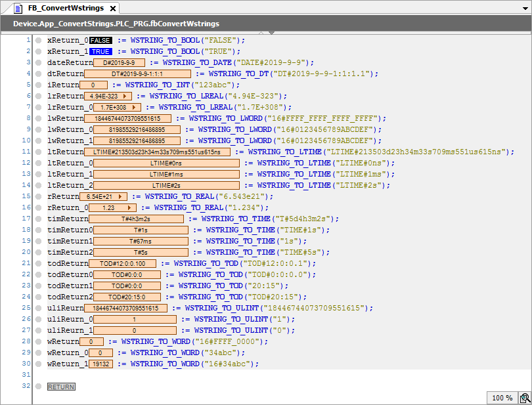Image resolution: width=532 pixels, height=405 pixels.
Task: Click the zoom magnifier icon at bottom right
Action: (525, 398)
